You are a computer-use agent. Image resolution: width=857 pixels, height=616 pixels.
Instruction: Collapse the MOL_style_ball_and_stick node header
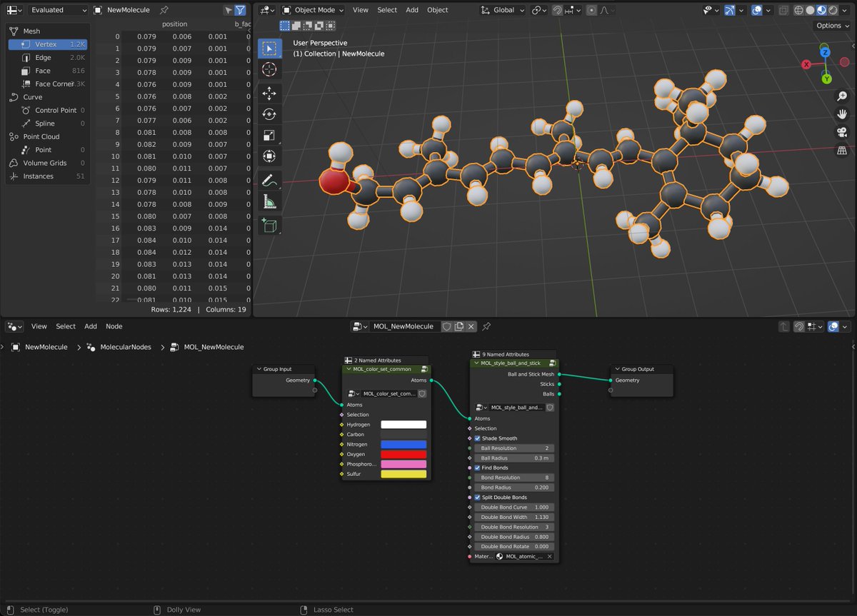point(476,363)
